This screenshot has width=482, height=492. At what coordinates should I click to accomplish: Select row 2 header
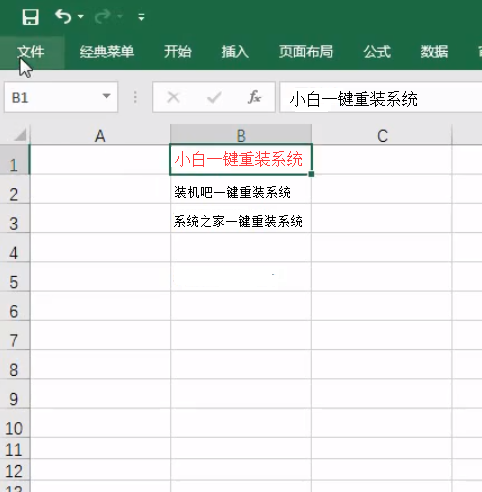pyautogui.click(x=14, y=189)
